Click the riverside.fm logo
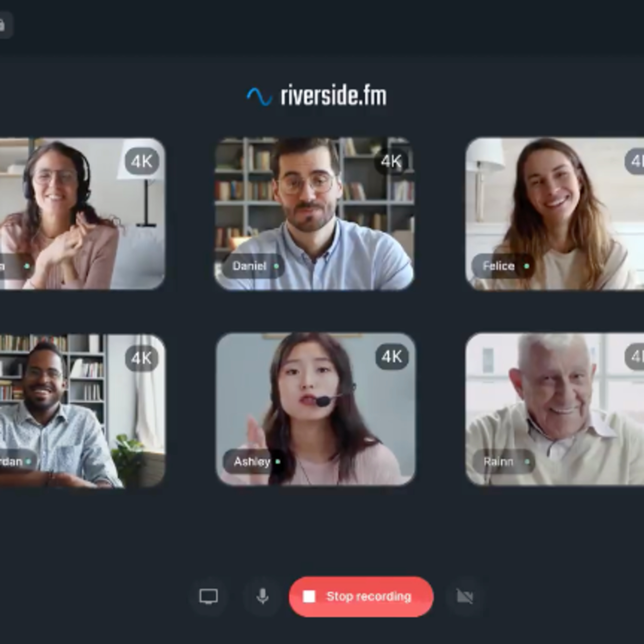 tap(333, 96)
